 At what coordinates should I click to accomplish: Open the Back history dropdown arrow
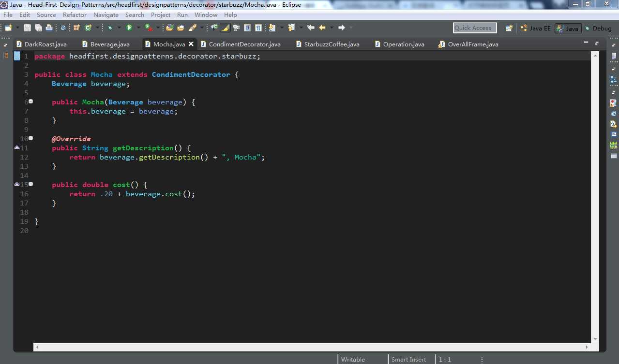[332, 28]
